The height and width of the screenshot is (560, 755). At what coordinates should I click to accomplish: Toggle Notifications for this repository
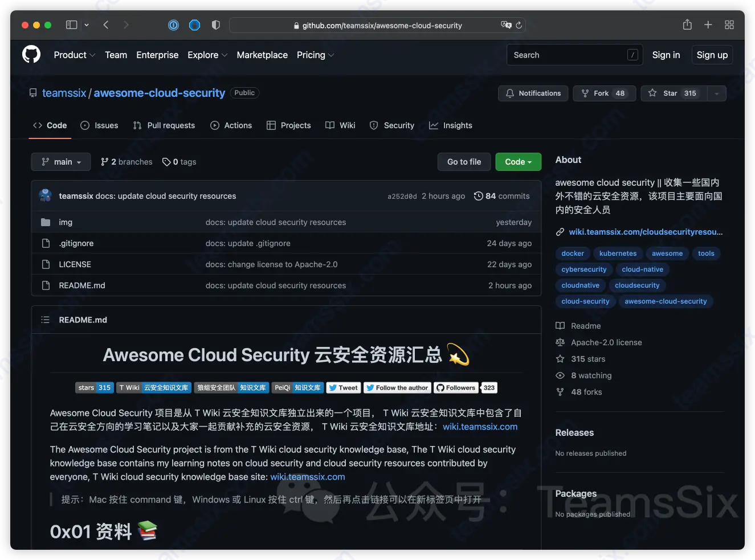(x=533, y=93)
